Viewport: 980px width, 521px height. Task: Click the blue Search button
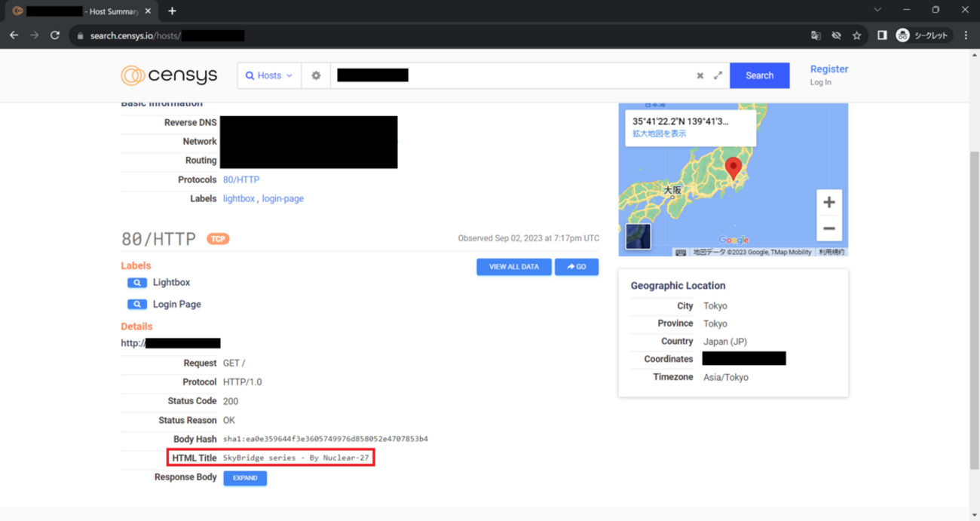759,75
